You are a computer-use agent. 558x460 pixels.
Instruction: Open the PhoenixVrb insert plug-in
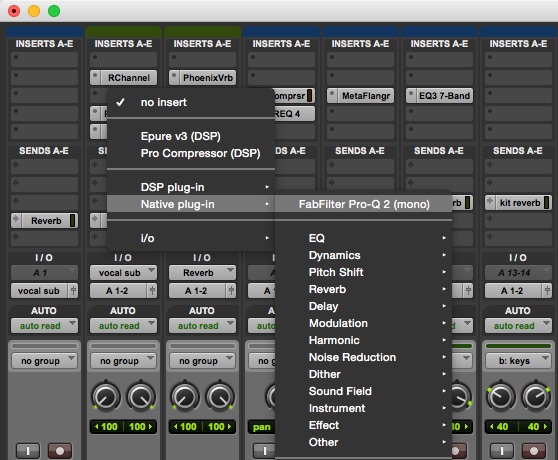[207, 78]
